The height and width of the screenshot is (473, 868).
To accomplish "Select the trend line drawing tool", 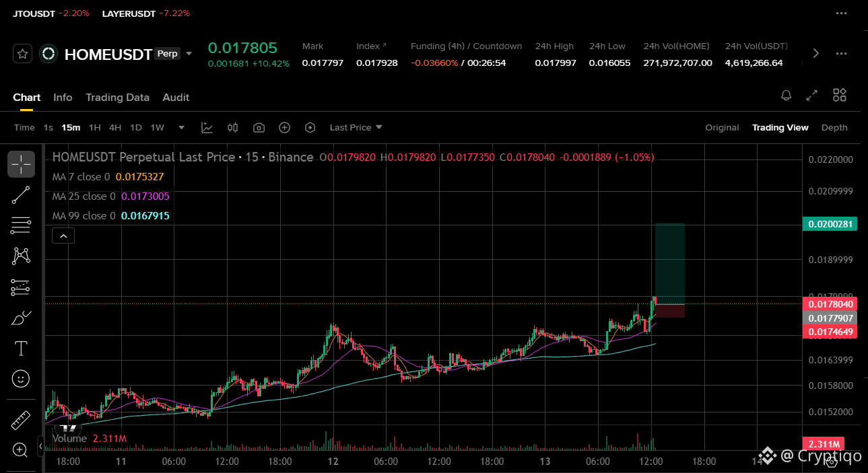I will pos(22,195).
